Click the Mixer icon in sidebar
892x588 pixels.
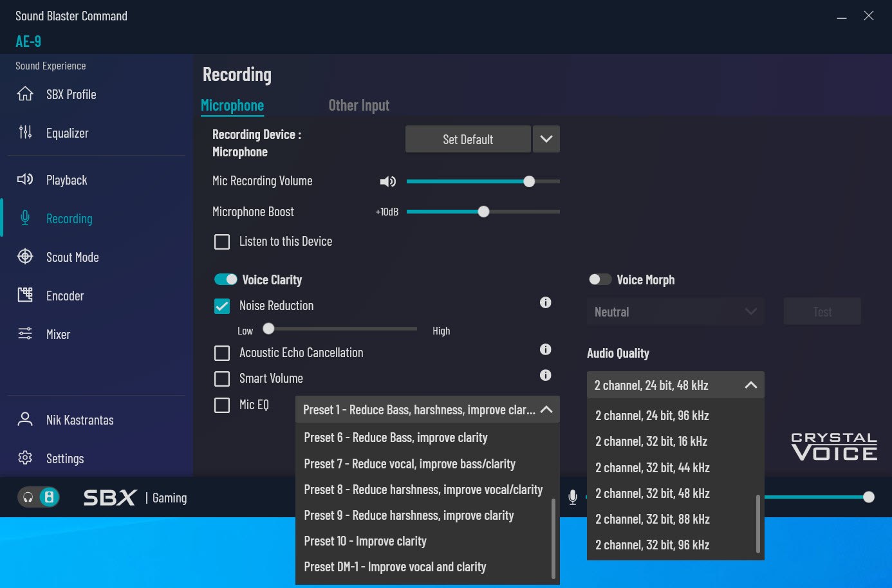(25, 333)
